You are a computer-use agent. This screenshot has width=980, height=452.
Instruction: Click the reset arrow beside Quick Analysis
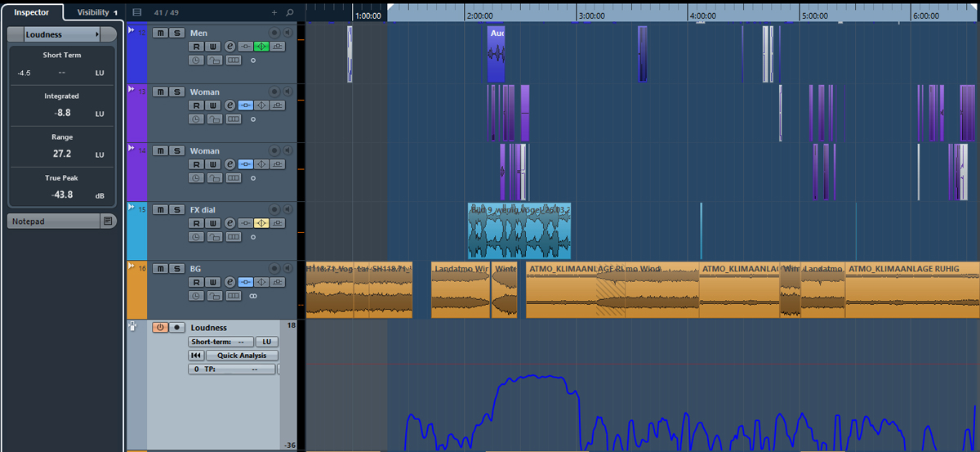(196, 356)
